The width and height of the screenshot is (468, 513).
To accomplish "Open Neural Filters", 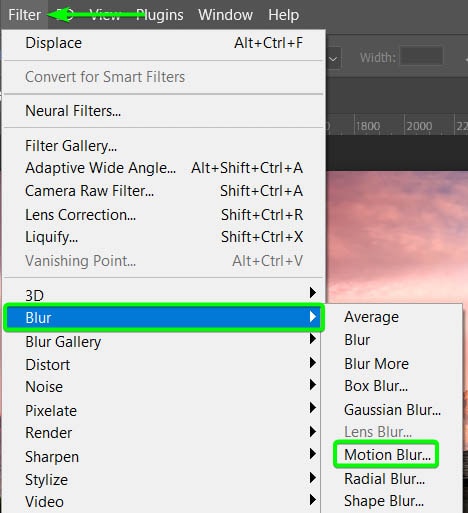I will coord(163,111).
